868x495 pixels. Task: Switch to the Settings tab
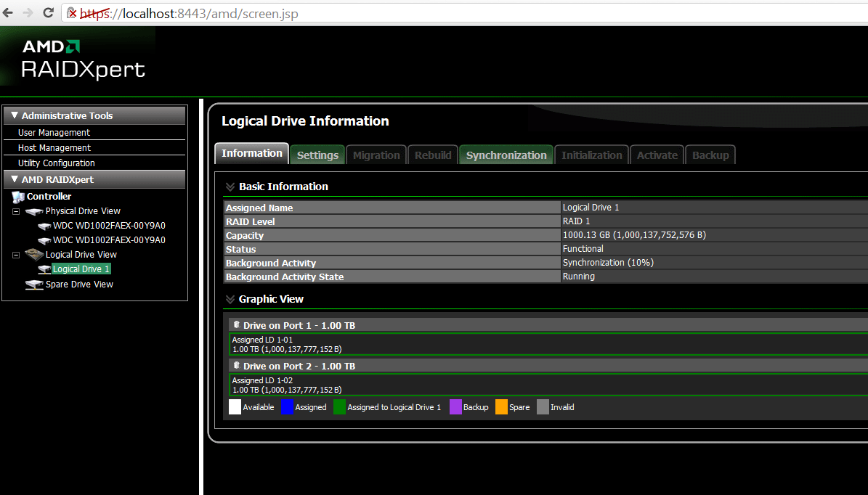317,154
